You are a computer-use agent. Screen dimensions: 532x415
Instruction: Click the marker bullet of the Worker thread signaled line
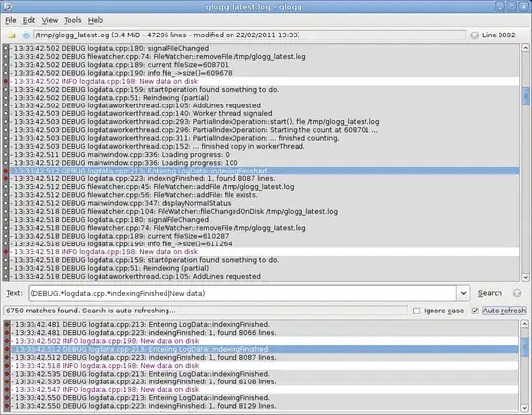(x=6, y=113)
